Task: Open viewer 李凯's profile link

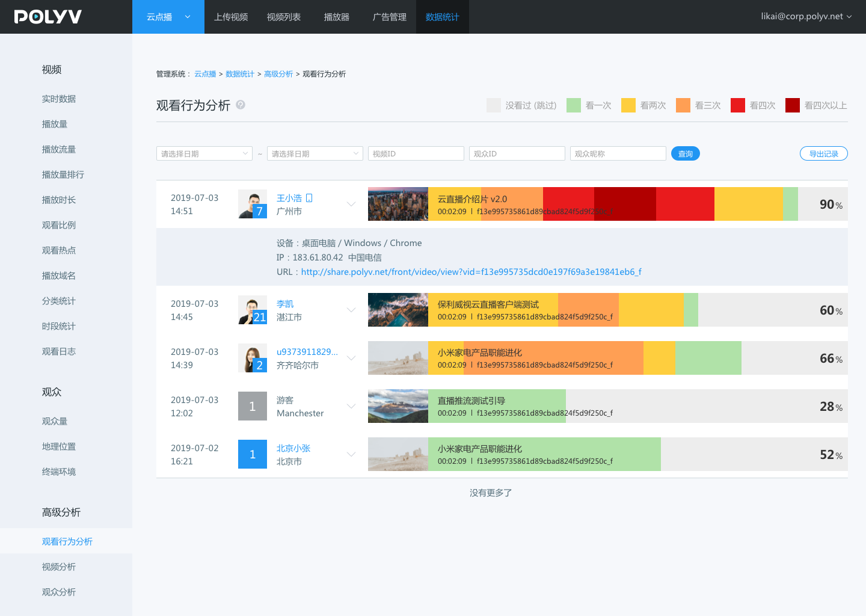Action: point(285,304)
